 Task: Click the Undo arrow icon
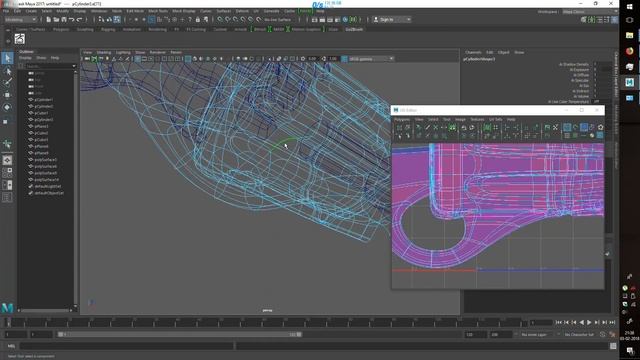[x=71, y=19]
